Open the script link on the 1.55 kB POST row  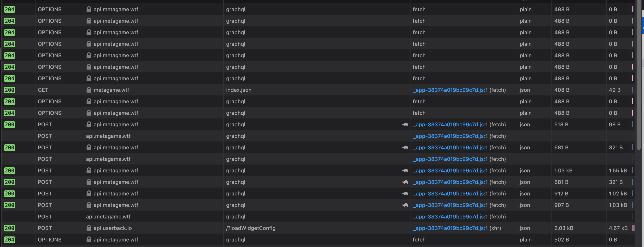pos(450,171)
